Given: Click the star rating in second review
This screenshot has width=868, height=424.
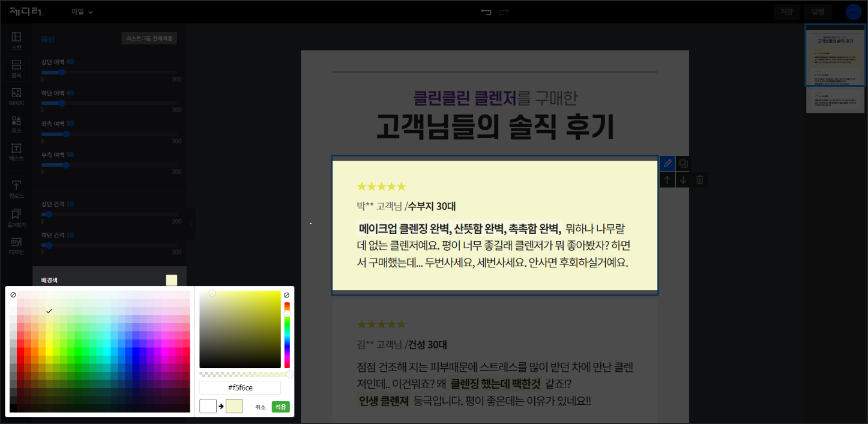Looking at the screenshot, I should point(381,324).
